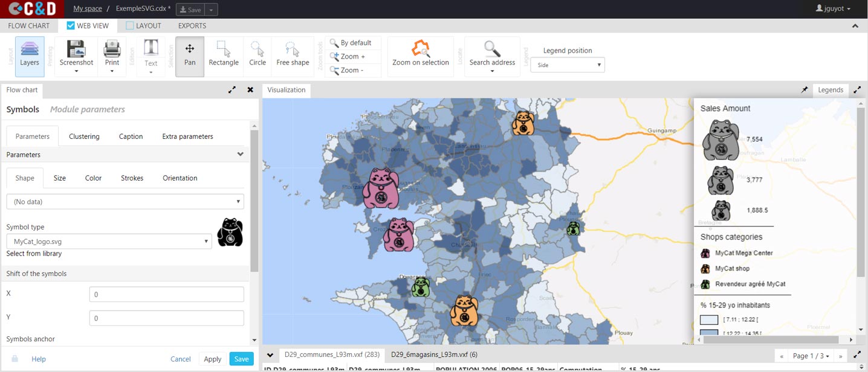Click the blue Save button in Symbols panel

click(x=241, y=359)
